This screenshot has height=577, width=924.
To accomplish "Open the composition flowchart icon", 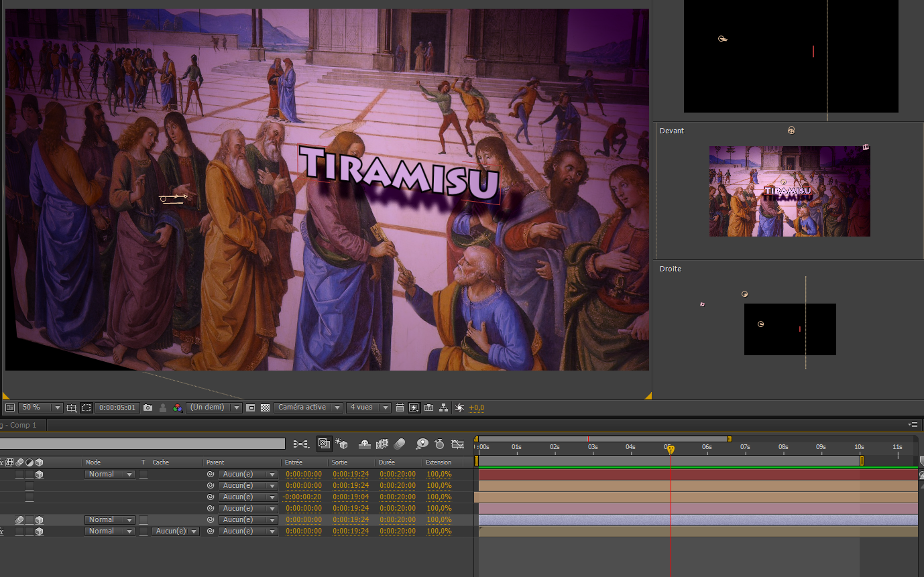I will pyautogui.click(x=443, y=407).
